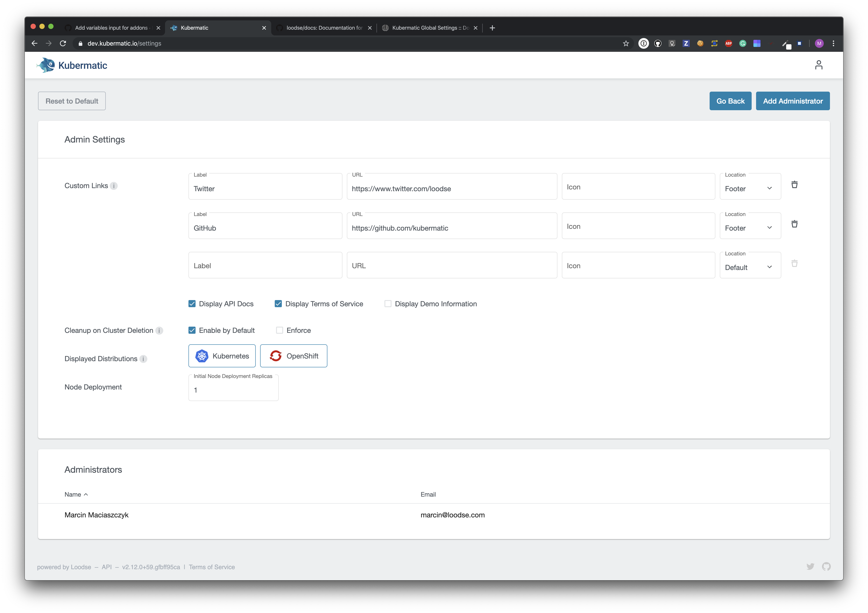The width and height of the screenshot is (868, 613).
Task: Click the Twitter icon in the footer
Action: 810,567
